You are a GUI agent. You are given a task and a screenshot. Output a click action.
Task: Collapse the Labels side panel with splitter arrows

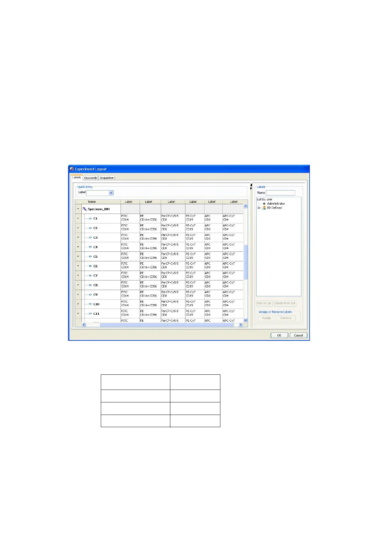point(251,187)
